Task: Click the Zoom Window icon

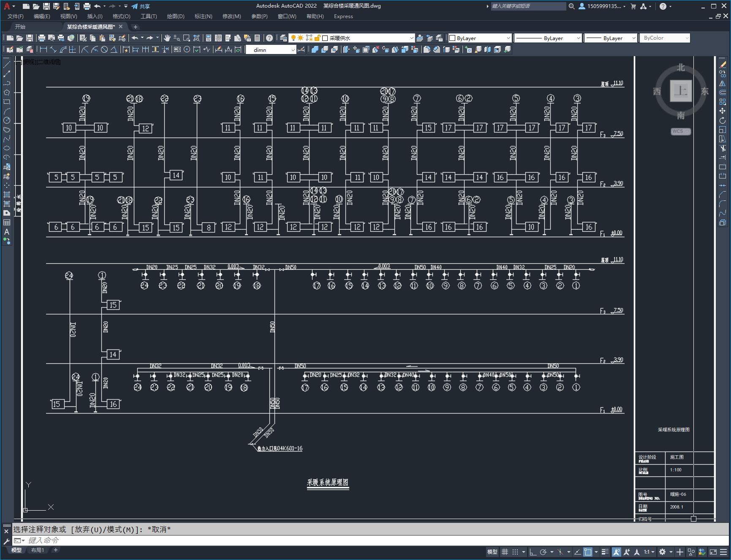Action: click(x=187, y=38)
